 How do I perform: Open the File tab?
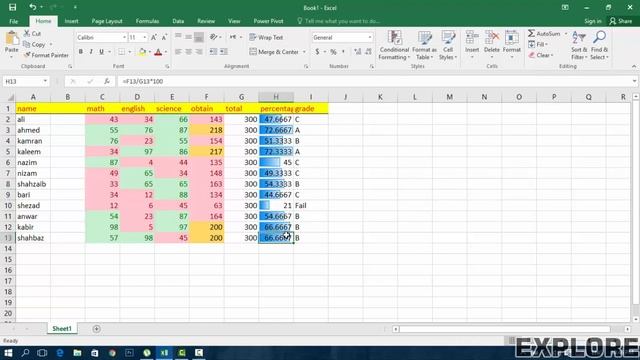[x=13, y=21]
